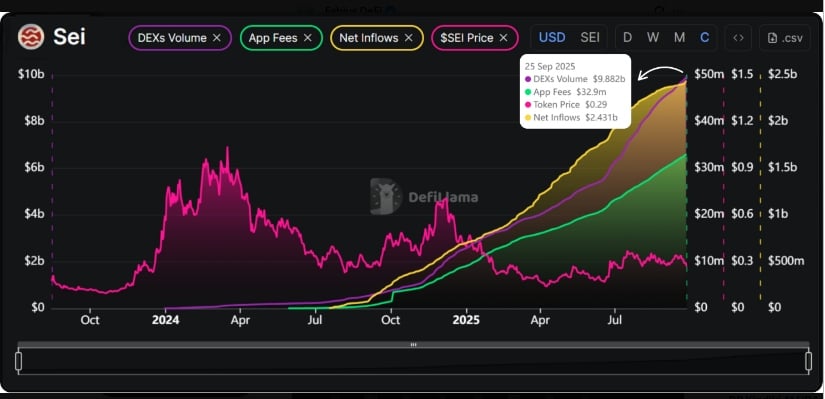Click the App Fees metric chip label
825x399 pixels.
coord(273,38)
